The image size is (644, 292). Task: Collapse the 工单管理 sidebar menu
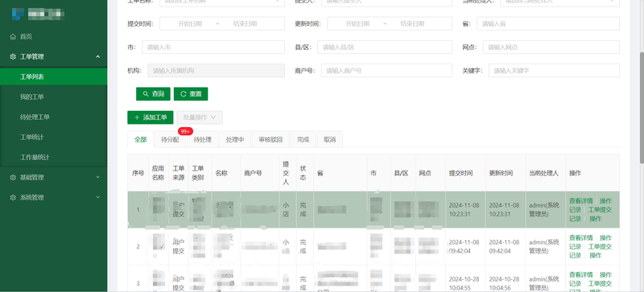pos(53,56)
